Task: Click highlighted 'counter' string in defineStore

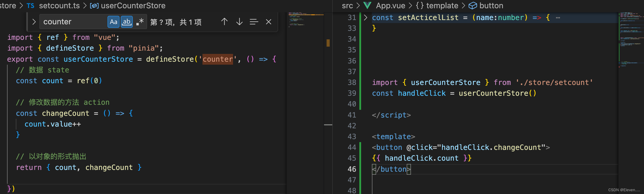Action: coord(218,59)
